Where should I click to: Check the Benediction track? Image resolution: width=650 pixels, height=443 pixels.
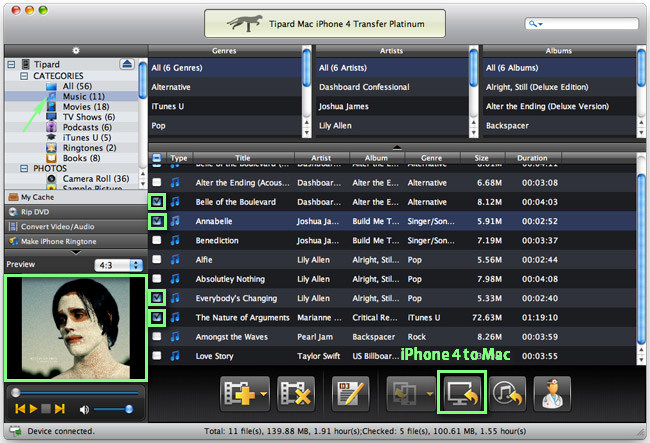coord(157,240)
